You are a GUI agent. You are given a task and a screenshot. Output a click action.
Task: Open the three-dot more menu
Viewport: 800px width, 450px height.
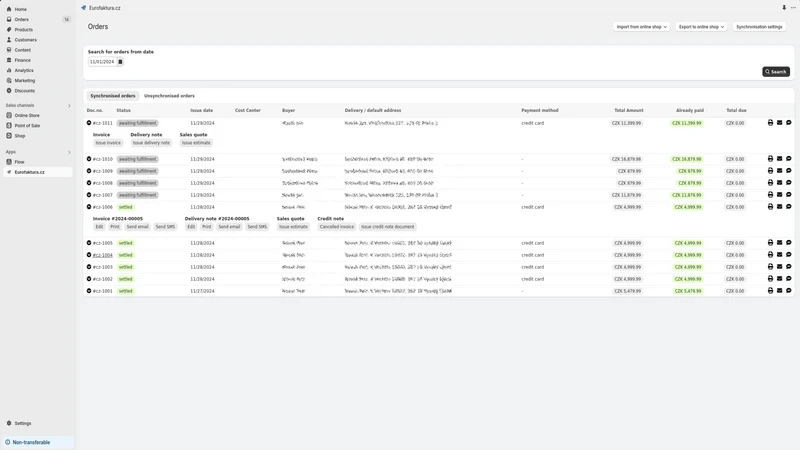pos(793,8)
